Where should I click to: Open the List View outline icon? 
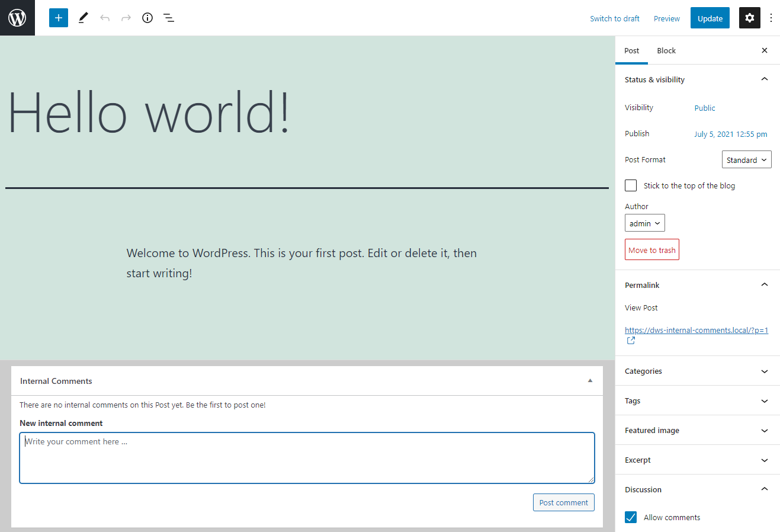tap(169, 18)
